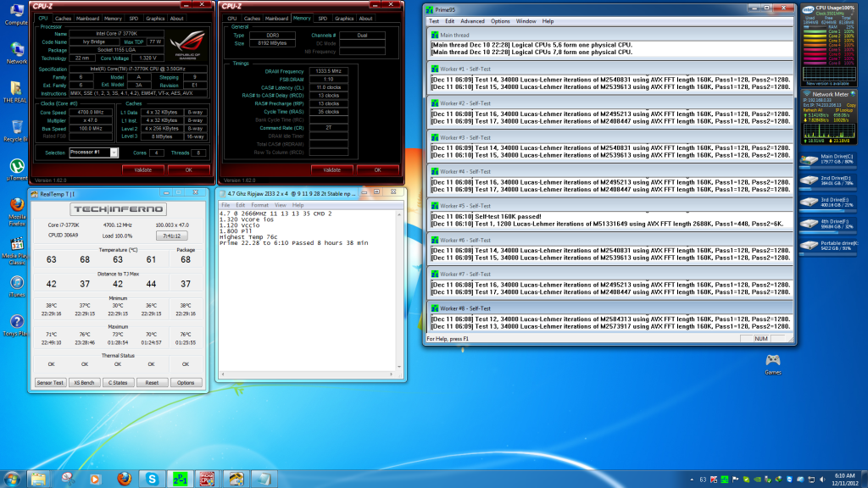This screenshot has height=488, width=868.
Task: Click the 7:41:12 timer button in RealTemp
Action: (171, 236)
